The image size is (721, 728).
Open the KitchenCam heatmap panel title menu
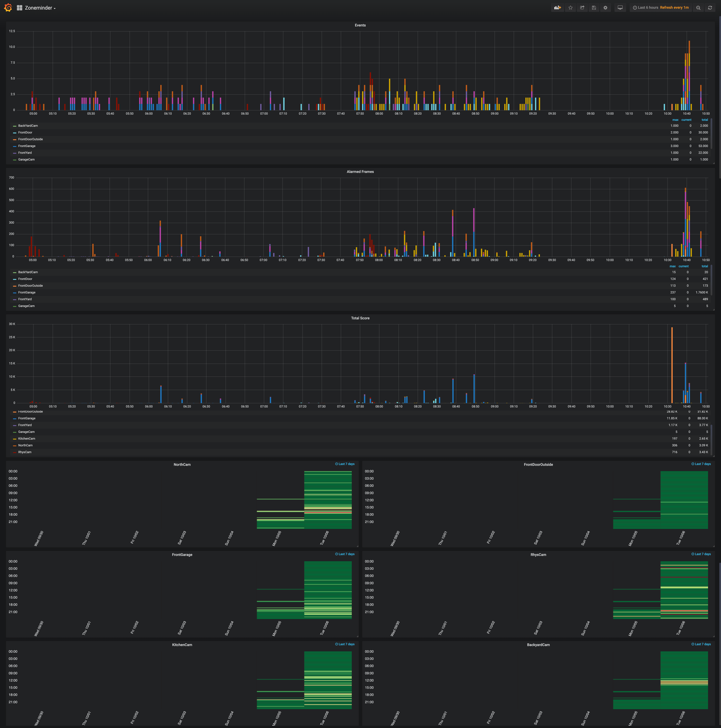click(x=182, y=645)
